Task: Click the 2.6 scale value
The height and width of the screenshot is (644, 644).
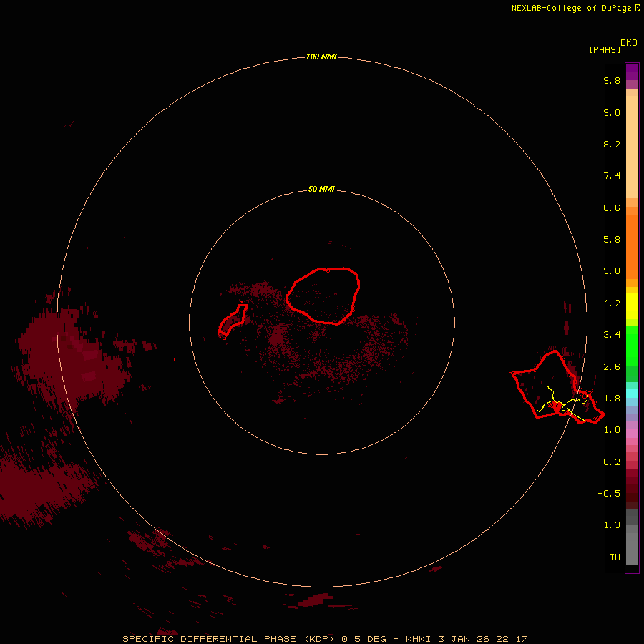Action: click(612, 367)
